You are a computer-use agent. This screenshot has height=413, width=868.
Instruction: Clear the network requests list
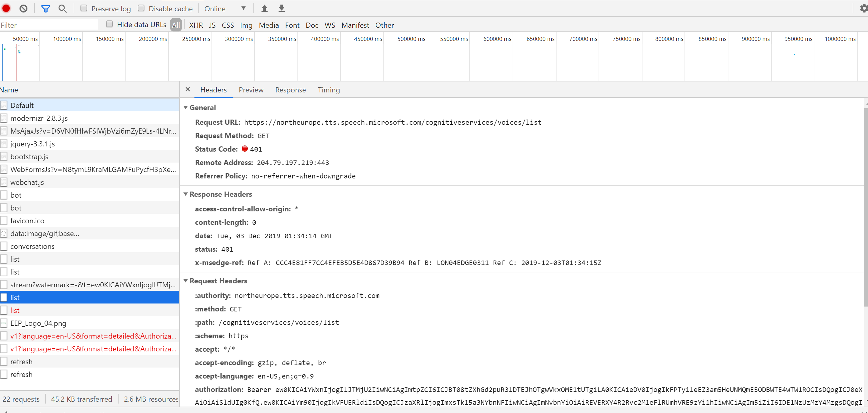23,8
